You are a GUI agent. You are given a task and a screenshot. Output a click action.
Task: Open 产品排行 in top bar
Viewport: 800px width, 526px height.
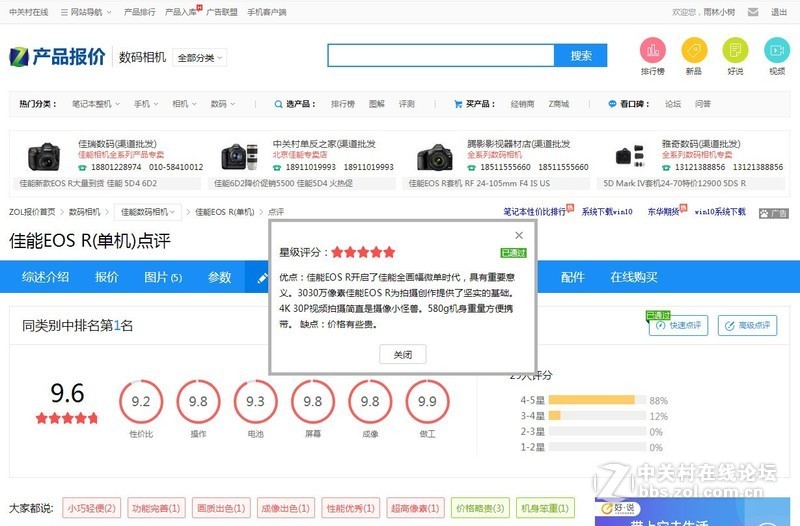click(139, 12)
